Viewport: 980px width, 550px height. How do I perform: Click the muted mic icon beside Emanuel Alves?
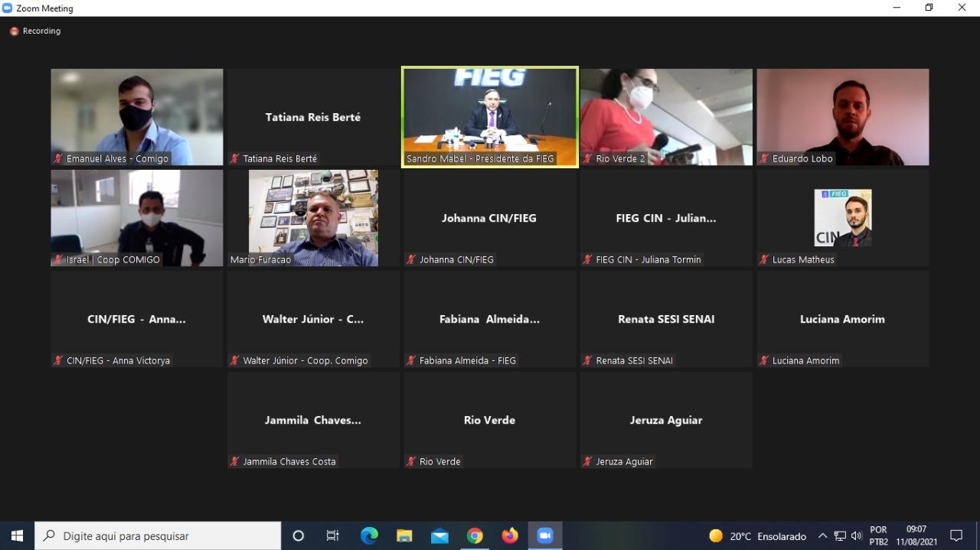[58, 158]
